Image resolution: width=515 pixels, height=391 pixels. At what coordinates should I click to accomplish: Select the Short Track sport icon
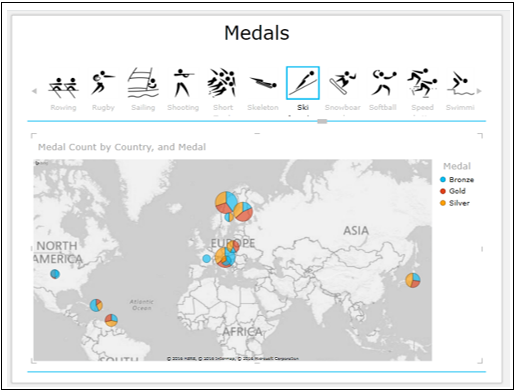pyautogui.click(x=223, y=83)
